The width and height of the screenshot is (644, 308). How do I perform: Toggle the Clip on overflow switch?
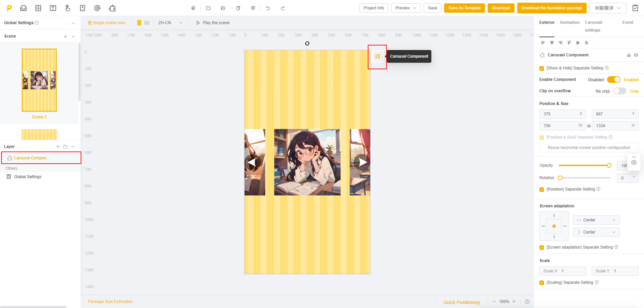pyautogui.click(x=620, y=91)
